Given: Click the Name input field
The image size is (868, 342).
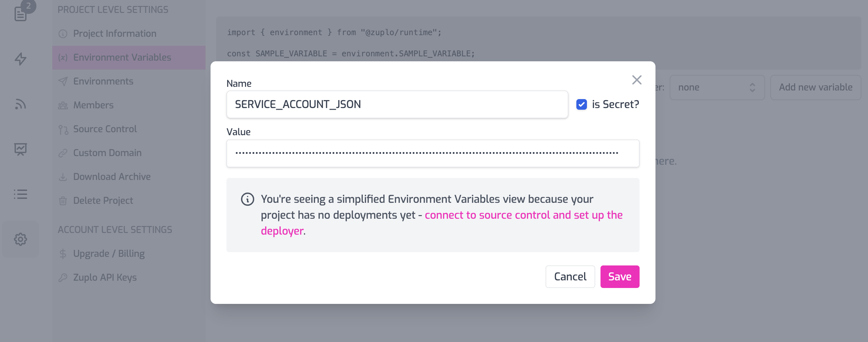Looking at the screenshot, I should click(397, 105).
